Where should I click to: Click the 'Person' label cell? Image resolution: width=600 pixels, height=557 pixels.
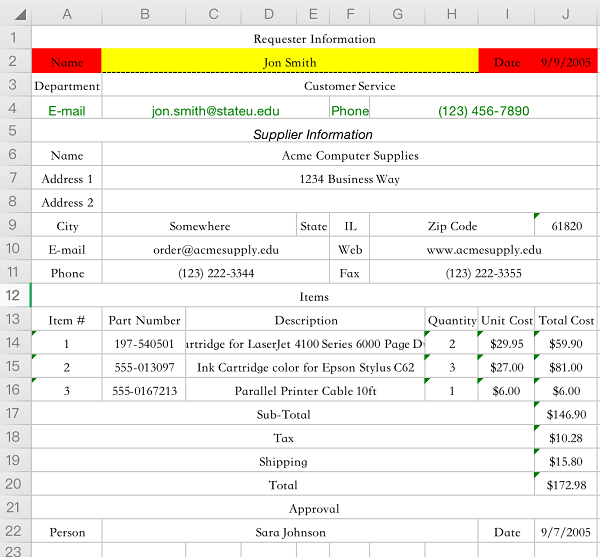pyautogui.click(x=67, y=532)
